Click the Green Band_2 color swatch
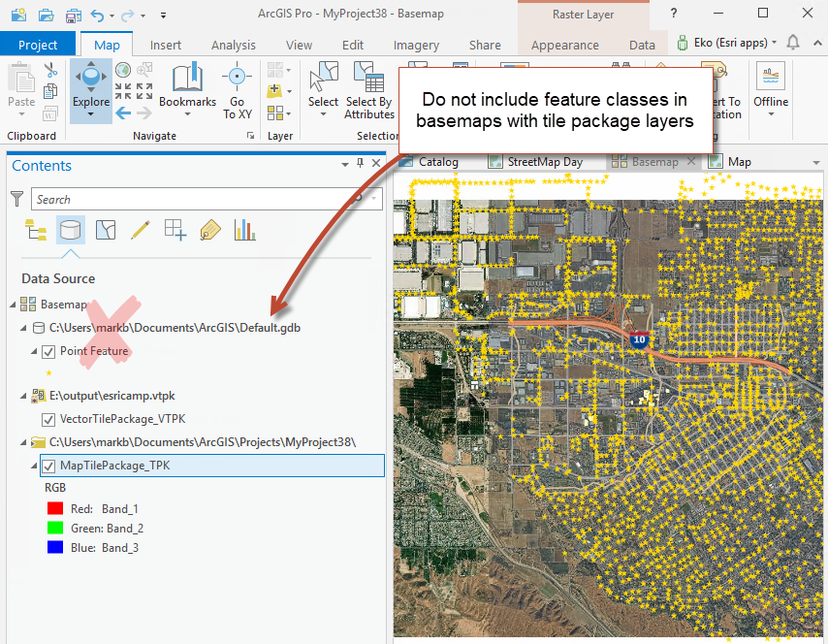 55,528
